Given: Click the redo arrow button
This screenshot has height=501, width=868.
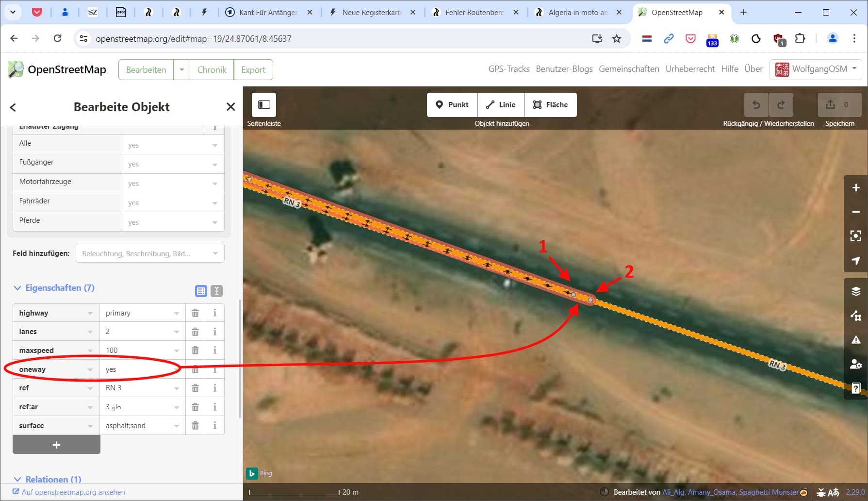Looking at the screenshot, I should [781, 104].
